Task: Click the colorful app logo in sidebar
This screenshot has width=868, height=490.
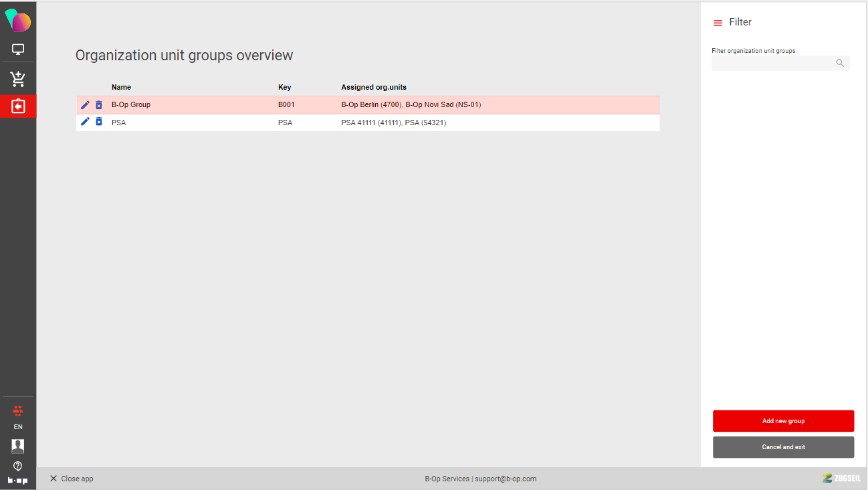Action: (x=18, y=21)
